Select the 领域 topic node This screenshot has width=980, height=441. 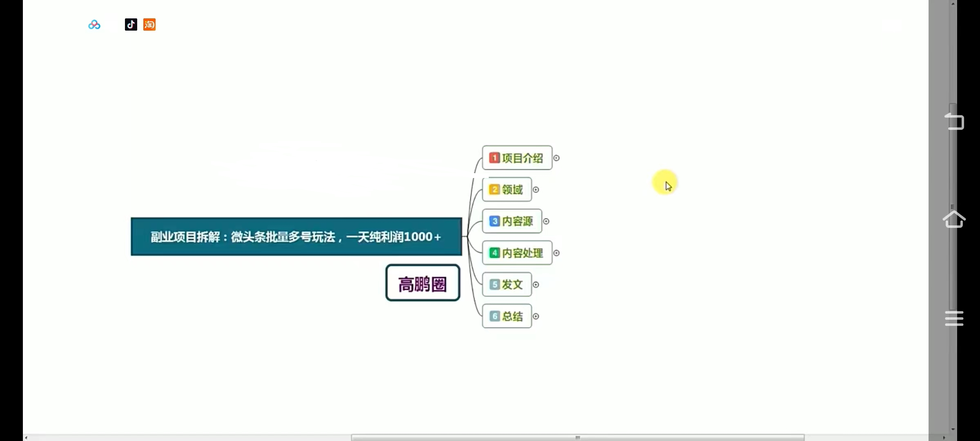507,189
